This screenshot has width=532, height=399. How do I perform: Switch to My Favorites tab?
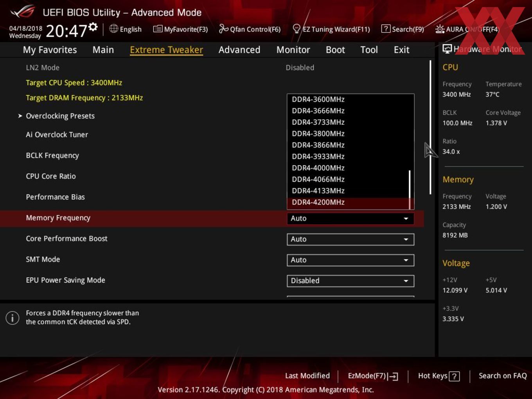[50, 50]
